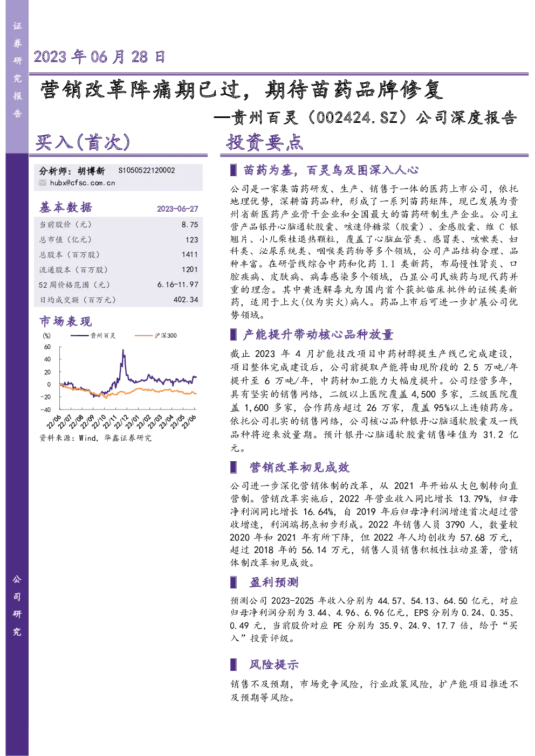Screen dimensions: 535x756
Task: Click the 投资要点 section heading
Action: coord(265,142)
